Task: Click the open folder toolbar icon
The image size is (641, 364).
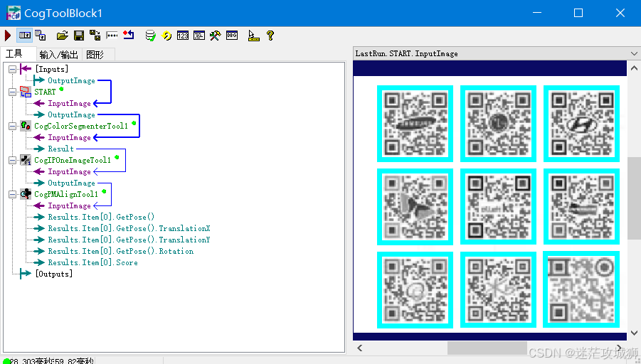Action: point(62,36)
